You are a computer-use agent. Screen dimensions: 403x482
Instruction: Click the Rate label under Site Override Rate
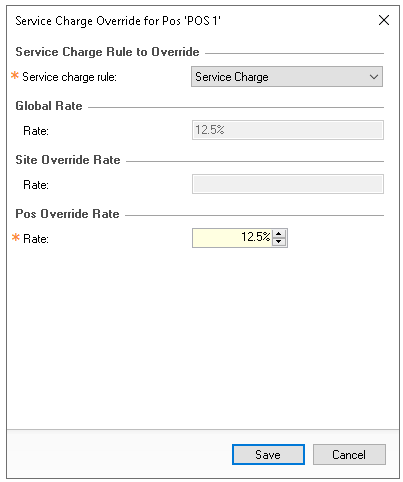pos(36,185)
